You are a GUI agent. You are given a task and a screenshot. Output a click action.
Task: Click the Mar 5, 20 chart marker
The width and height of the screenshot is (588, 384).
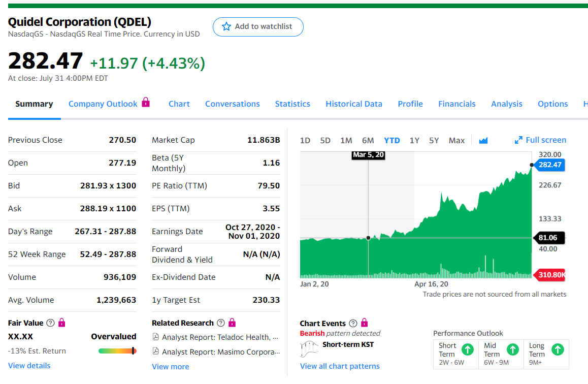point(368,155)
